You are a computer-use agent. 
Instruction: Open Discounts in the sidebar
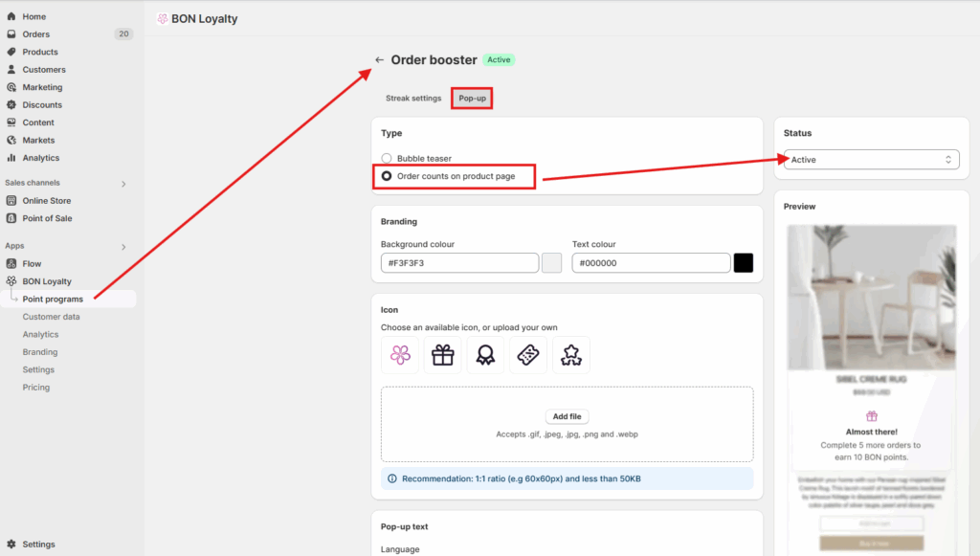[x=42, y=105]
